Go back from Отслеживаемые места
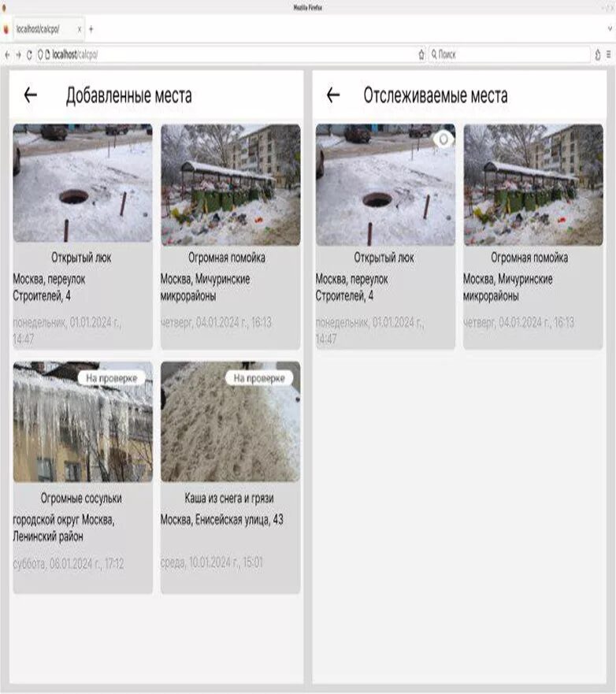The width and height of the screenshot is (616, 694). tap(332, 95)
